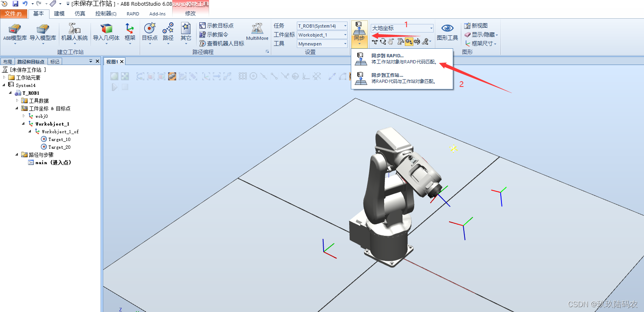The width and height of the screenshot is (644, 312).
Task: Open the 任务 T_ROB1(System14) dropdown
Action: 322,26
